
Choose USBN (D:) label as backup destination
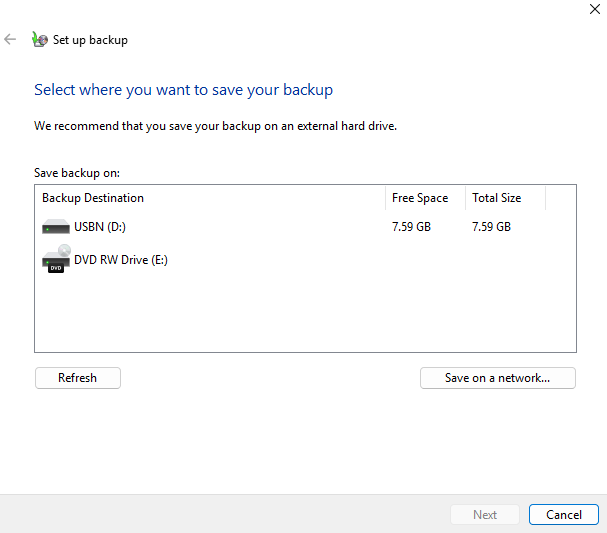click(100, 227)
